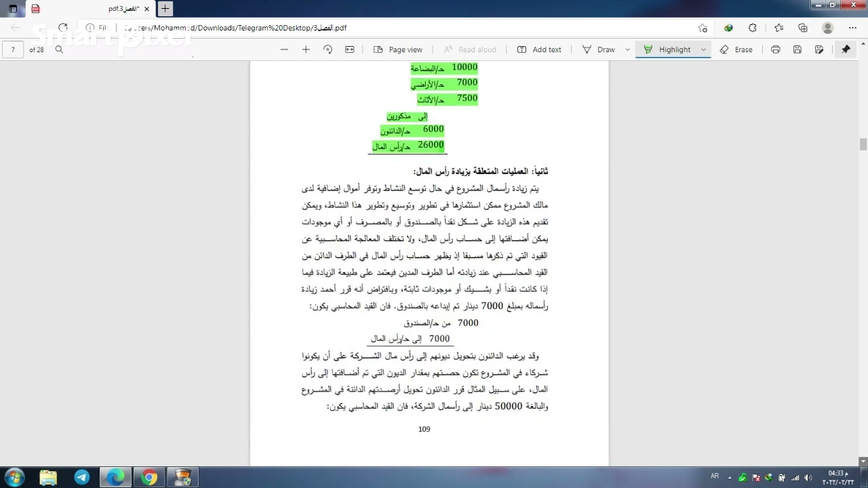Click the highlighted value 10000
This screenshot has height=488, width=868.
tap(465, 67)
